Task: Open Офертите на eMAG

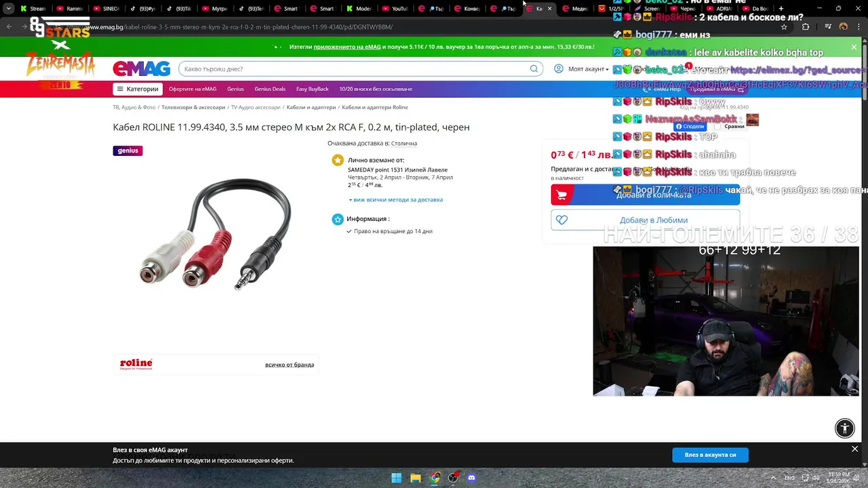Action: [x=193, y=89]
